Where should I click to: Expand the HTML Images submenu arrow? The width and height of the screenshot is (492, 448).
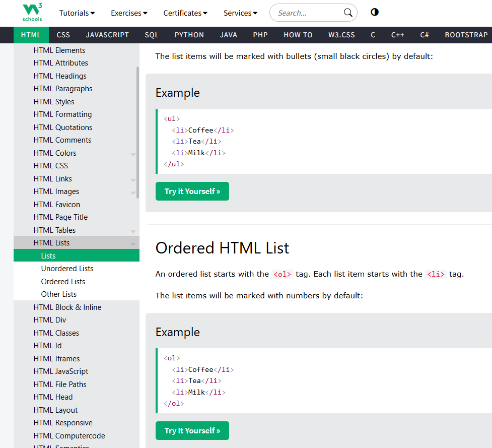tap(133, 193)
